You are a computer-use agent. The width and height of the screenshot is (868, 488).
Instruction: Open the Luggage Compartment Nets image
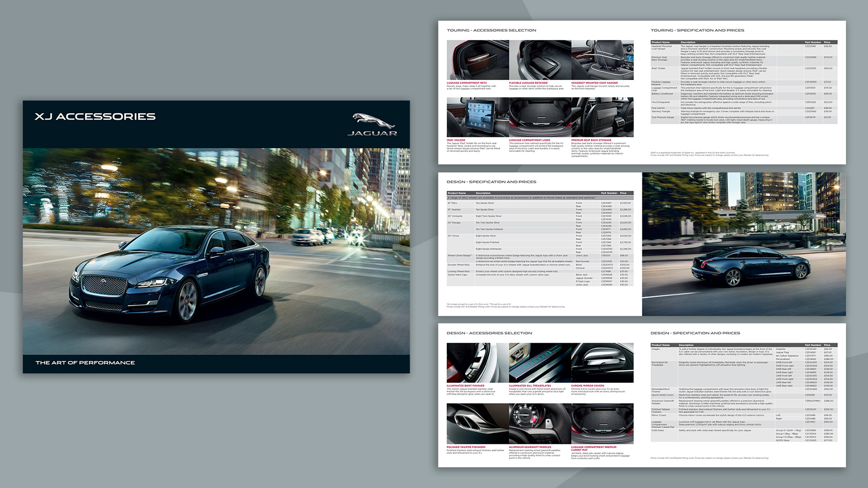tap(477, 60)
